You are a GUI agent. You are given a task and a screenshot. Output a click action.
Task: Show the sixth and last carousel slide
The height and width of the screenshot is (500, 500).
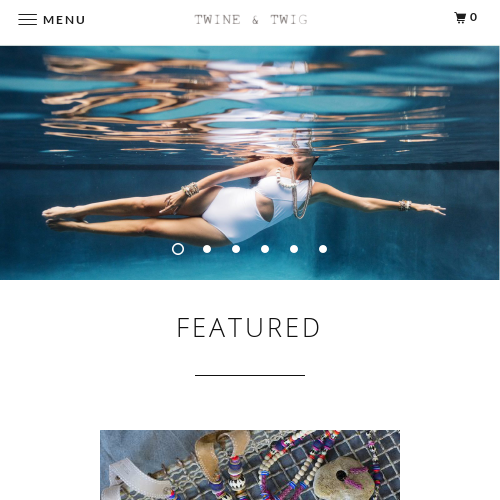tap(323, 249)
